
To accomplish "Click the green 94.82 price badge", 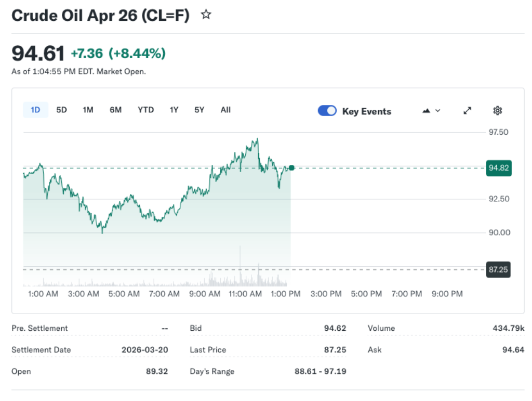I will 498,168.
